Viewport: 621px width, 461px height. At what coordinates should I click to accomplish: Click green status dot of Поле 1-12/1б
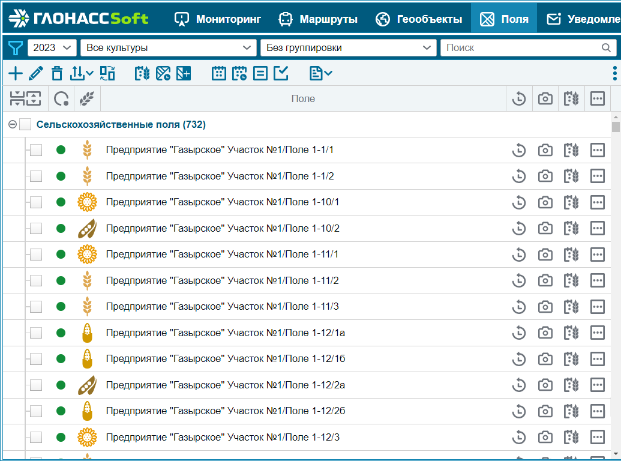[61, 359]
